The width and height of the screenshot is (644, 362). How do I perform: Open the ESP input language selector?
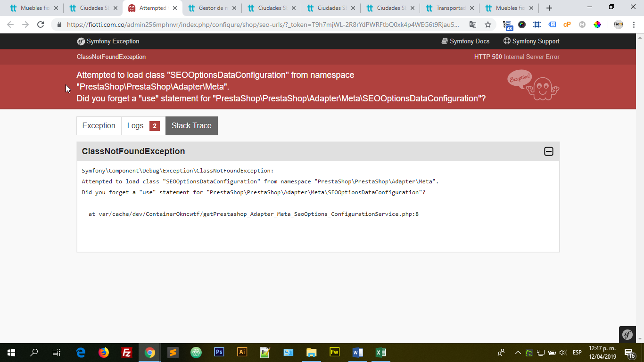[577, 353]
